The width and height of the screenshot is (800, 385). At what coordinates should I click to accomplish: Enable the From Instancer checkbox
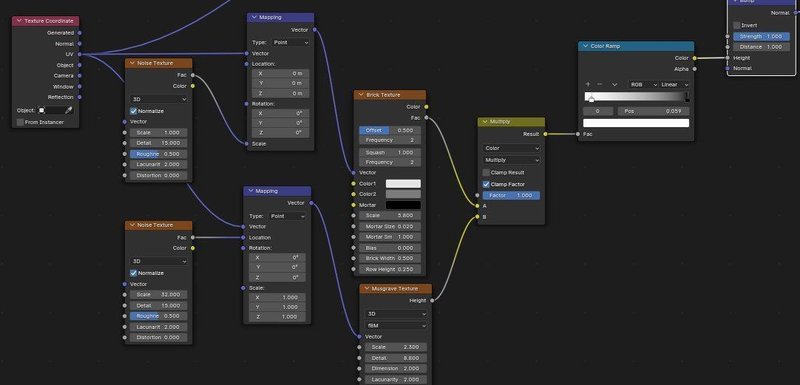[x=20, y=122]
